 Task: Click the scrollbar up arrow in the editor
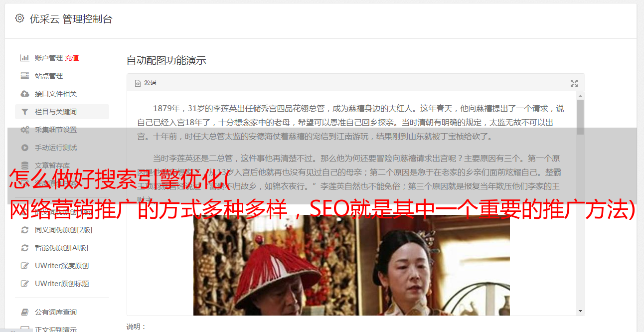(x=580, y=95)
